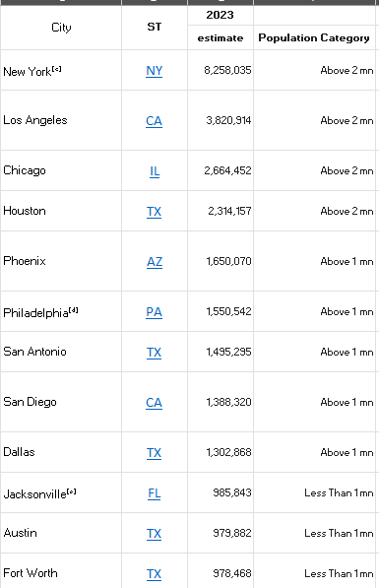Click the CA link beside Los Angeles
This screenshot has width=379, height=588.
[x=155, y=121]
